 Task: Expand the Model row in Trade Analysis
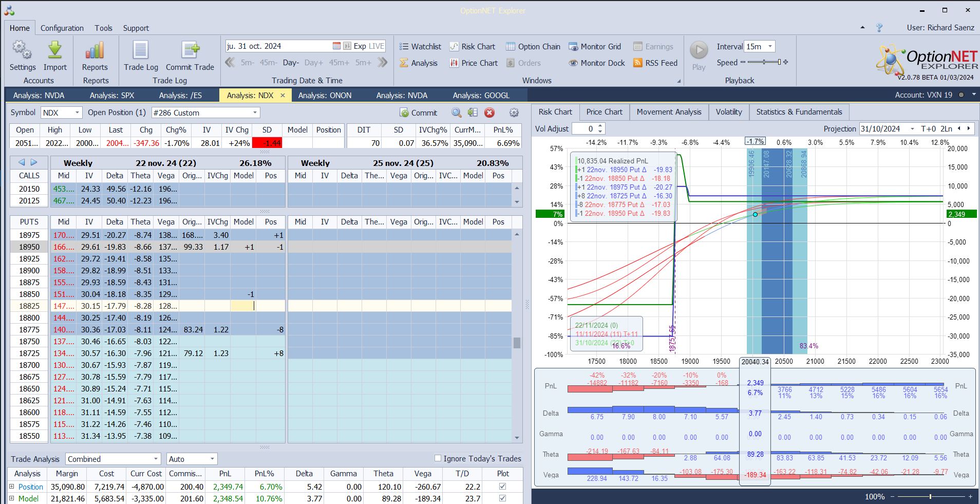12,498
